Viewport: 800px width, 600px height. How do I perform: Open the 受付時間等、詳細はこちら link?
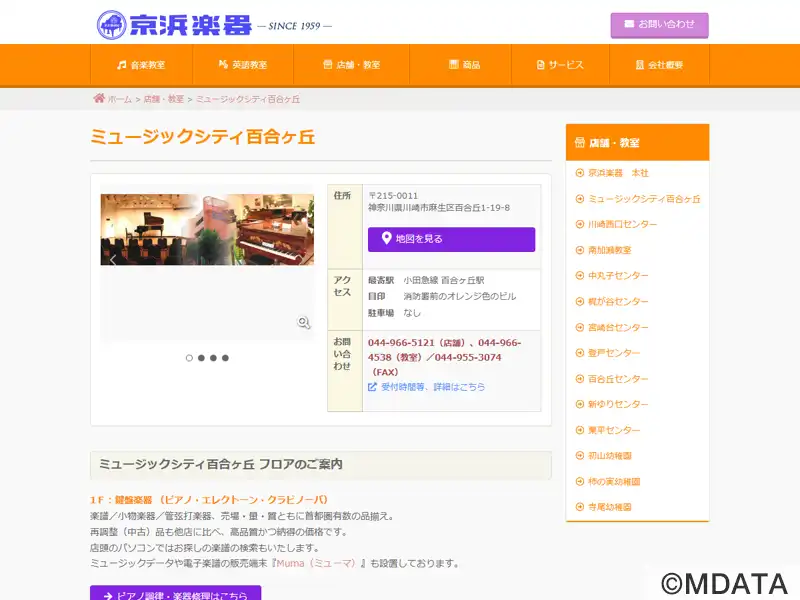432,387
